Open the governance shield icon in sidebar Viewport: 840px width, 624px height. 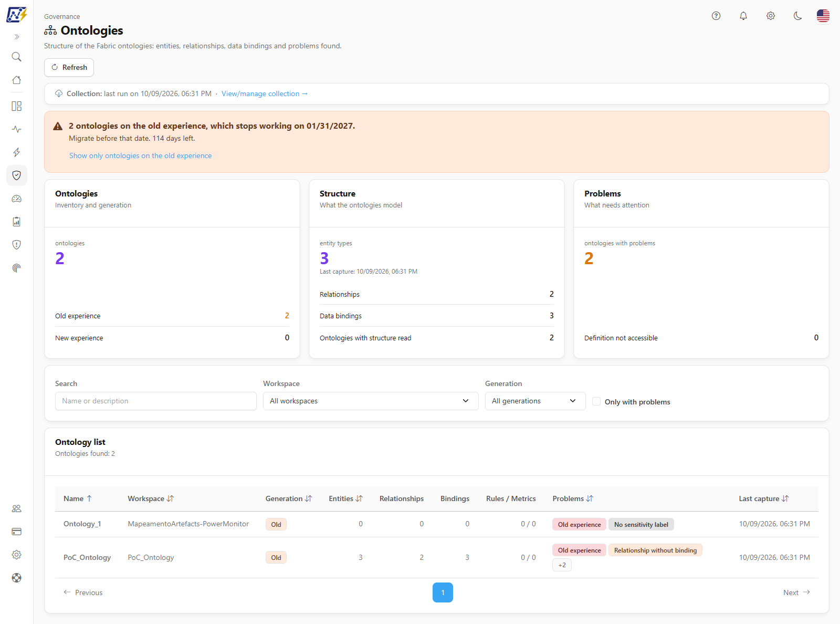[x=16, y=175]
